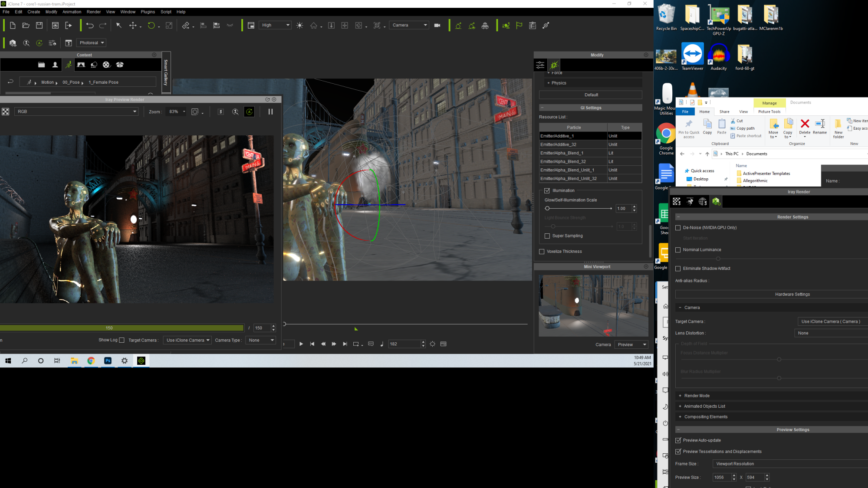Enable the Voxelize Thickness checkbox

[x=542, y=252]
